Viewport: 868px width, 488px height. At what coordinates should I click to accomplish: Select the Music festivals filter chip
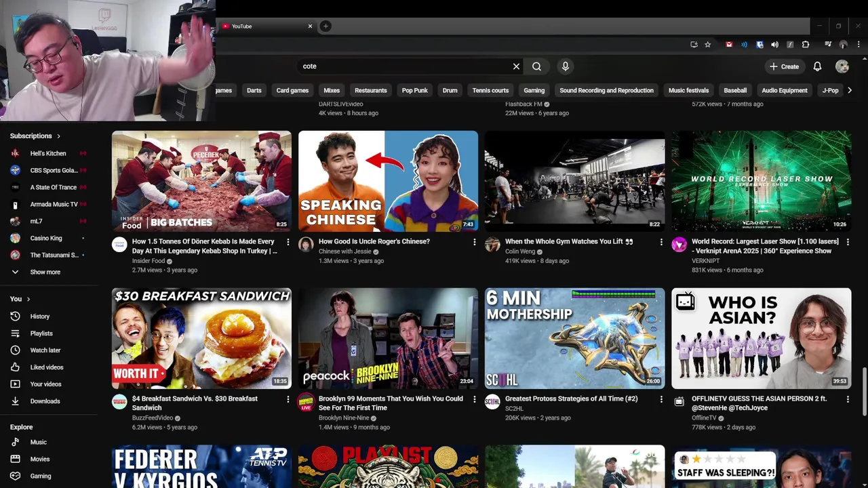pos(688,90)
